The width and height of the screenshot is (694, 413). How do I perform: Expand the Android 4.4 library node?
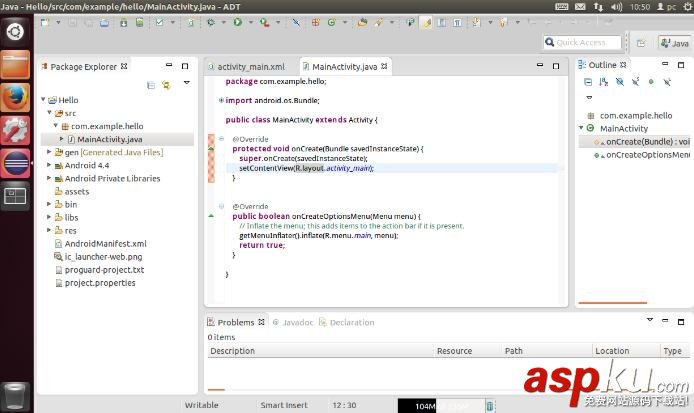49,165
